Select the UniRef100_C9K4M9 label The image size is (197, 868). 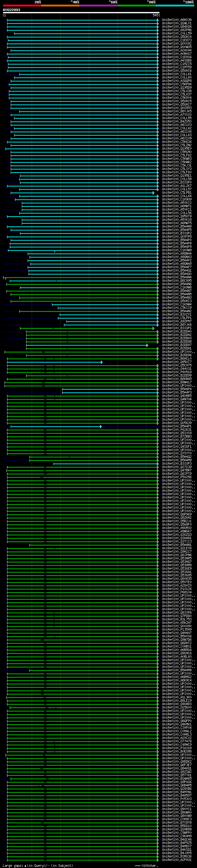pyautogui.click(x=176, y=836)
